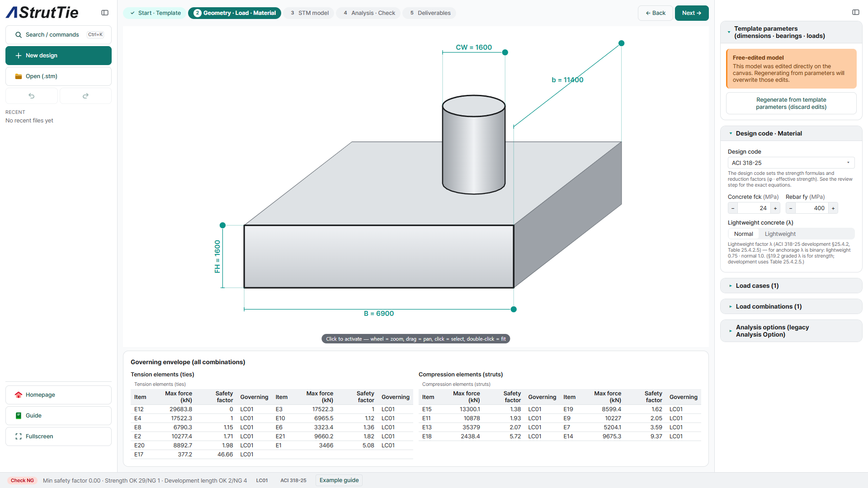Viewport: 868px width, 488px height.
Task: Click the undo arrow button
Action: tap(32, 96)
